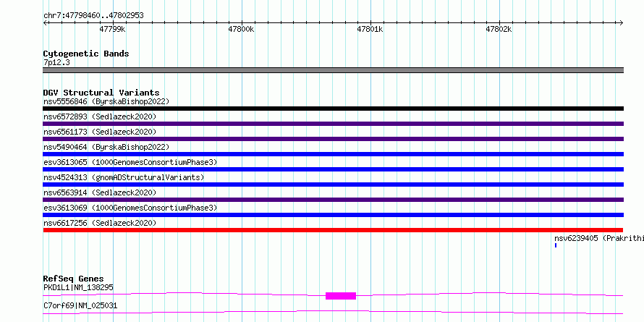Open variant nsv6617256 (Sedlazeck2020) label
Image resolution: width=644 pixels, height=322 pixels.
pyautogui.click(x=100, y=223)
